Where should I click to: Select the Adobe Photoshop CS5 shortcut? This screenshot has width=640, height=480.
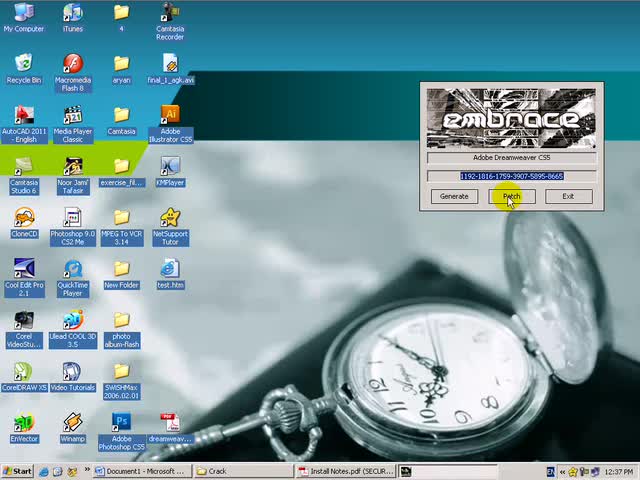[121, 432]
